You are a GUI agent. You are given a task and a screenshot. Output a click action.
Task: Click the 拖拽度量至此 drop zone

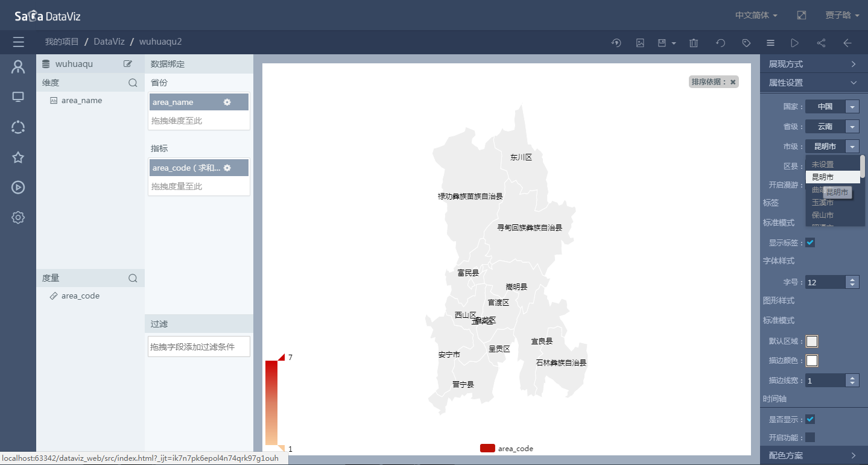(x=199, y=186)
